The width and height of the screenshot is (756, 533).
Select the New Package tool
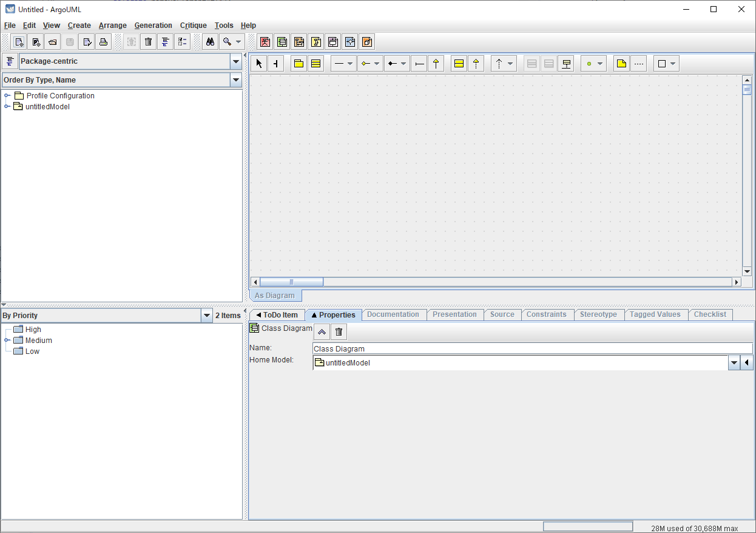click(298, 64)
